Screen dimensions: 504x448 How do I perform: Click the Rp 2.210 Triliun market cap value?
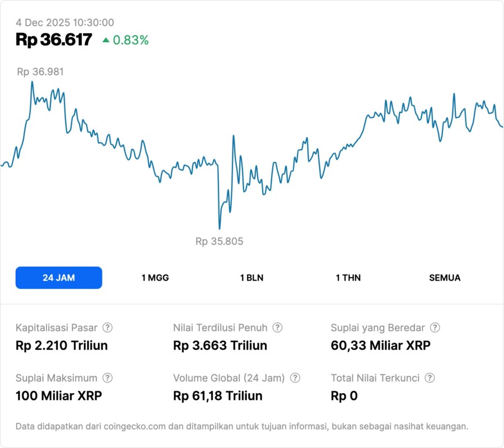(x=62, y=346)
